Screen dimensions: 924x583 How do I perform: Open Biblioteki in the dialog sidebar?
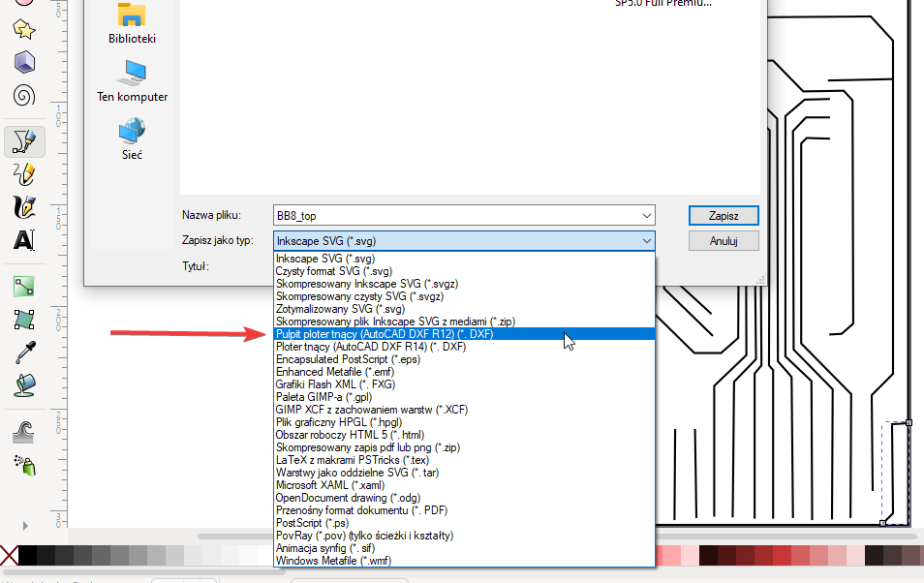coord(132,24)
